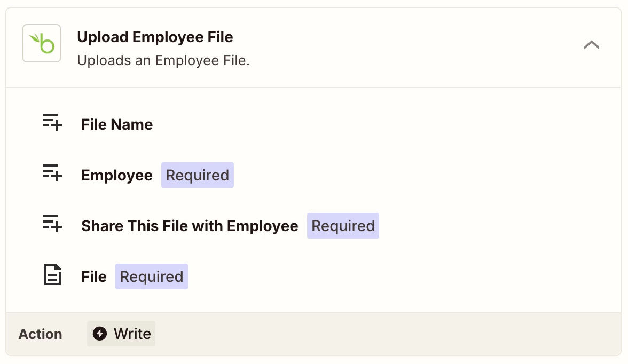The height and width of the screenshot is (364, 628).
Task: Click the Required badge next to File
Action: [152, 276]
